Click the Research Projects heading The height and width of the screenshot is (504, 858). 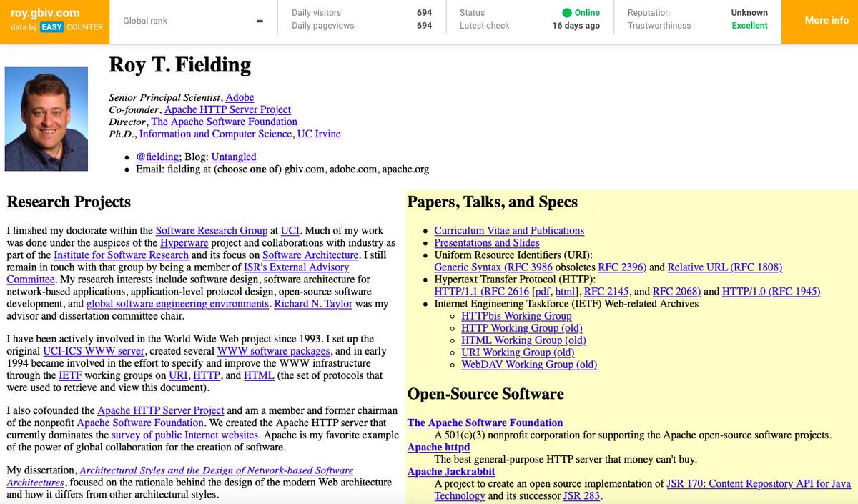pyautogui.click(x=69, y=202)
